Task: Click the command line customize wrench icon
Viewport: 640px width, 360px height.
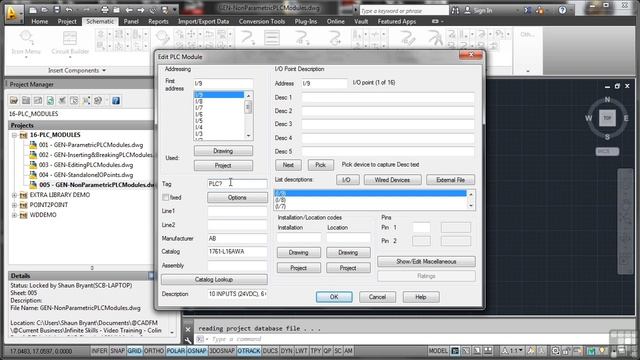Action: pos(188,340)
